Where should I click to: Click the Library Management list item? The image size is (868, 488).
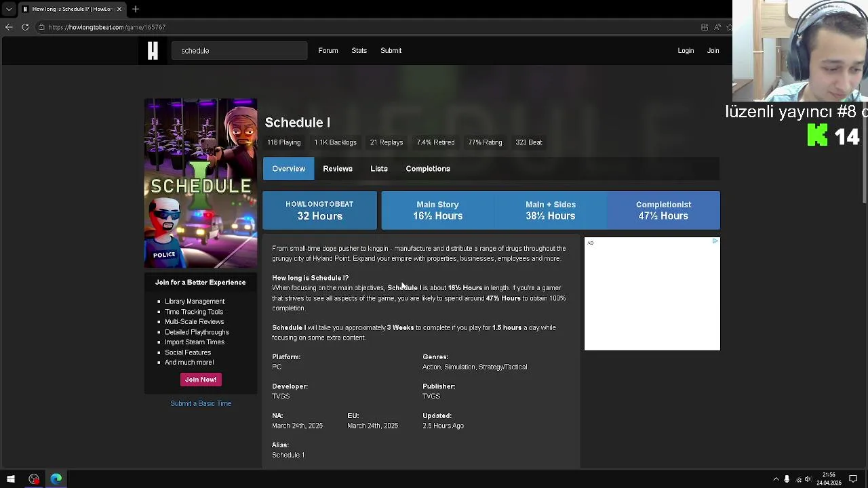click(195, 302)
